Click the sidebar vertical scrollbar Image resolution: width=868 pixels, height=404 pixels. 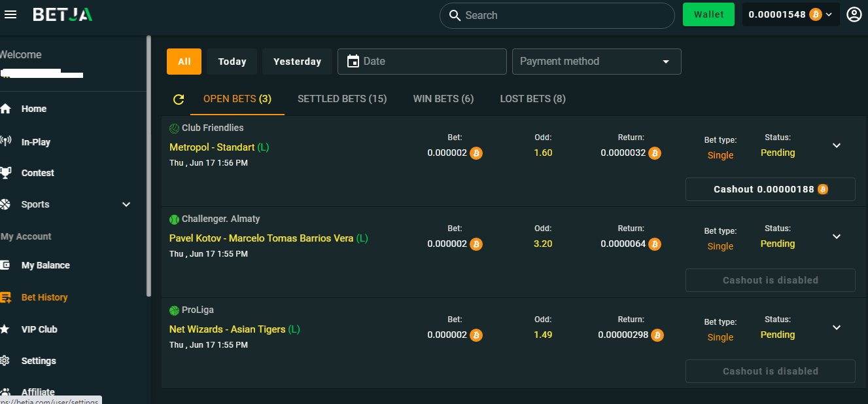pyautogui.click(x=148, y=167)
